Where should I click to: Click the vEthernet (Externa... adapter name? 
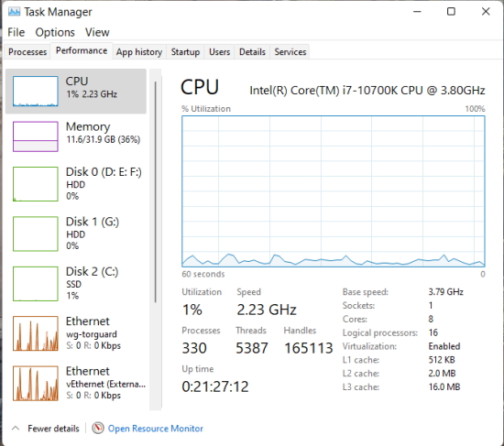(105, 385)
